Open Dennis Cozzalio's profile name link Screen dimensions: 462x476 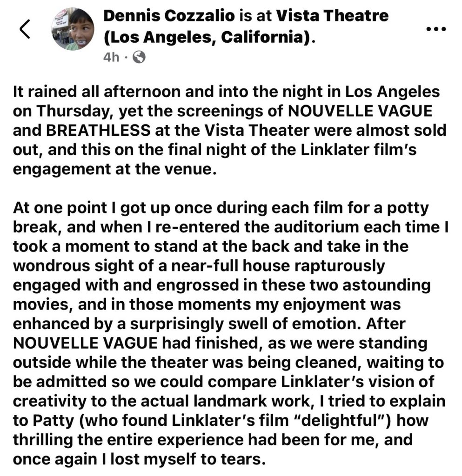coord(168,17)
